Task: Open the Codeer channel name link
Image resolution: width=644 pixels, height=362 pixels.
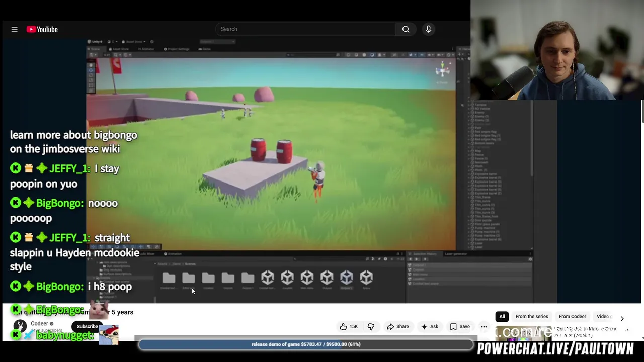Action: click(x=39, y=324)
